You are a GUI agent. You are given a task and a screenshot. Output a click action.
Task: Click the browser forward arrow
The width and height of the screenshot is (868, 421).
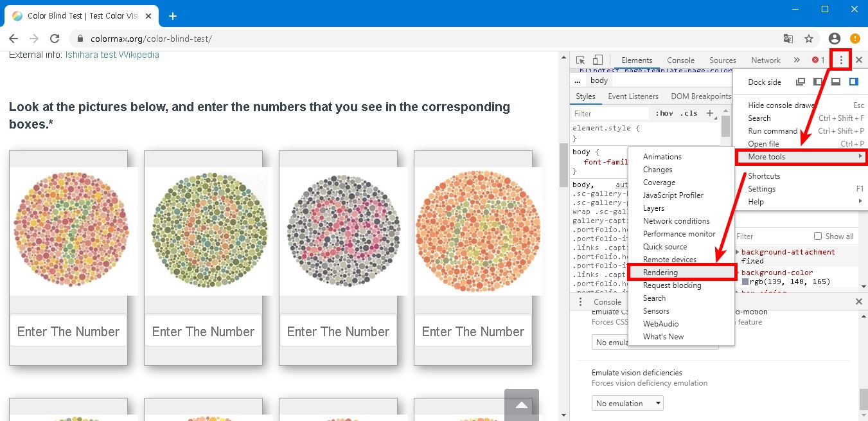34,39
